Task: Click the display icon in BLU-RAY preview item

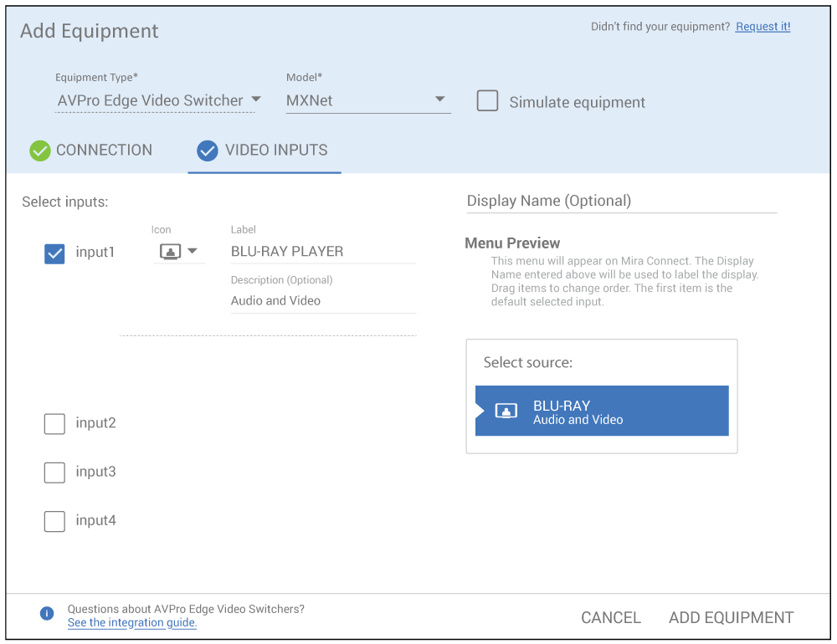Action: click(x=506, y=411)
